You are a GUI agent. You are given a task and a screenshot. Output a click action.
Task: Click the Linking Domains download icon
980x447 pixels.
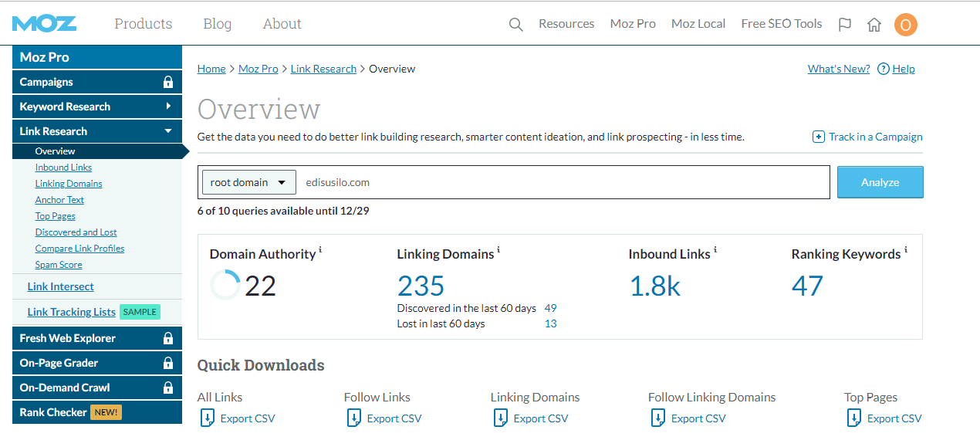[500, 418]
